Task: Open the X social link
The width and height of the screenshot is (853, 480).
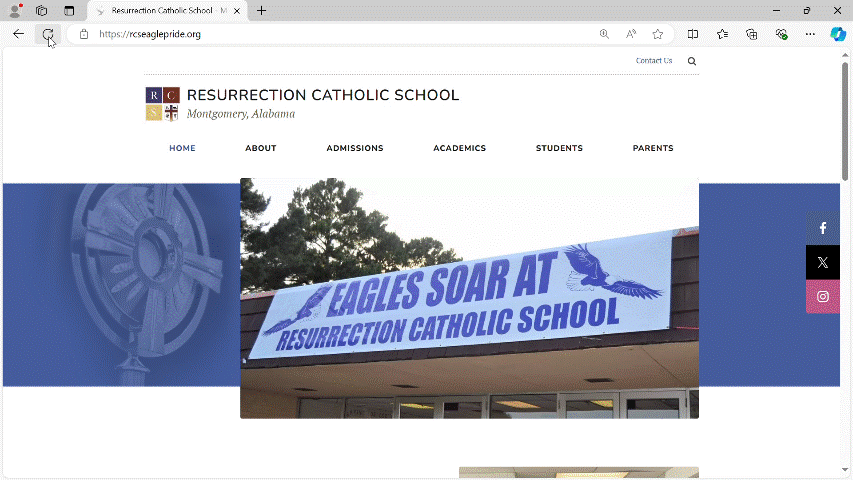Action: [x=823, y=262]
